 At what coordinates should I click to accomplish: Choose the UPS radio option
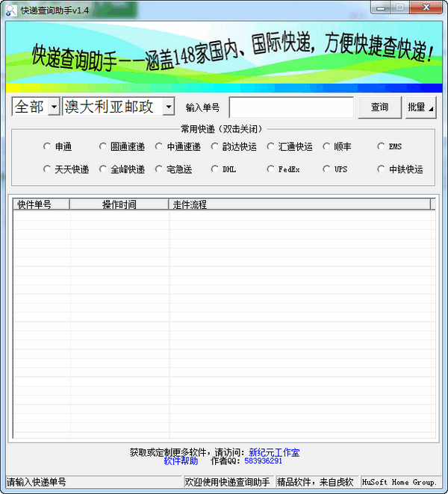pyautogui.click(x=327, y=169)
